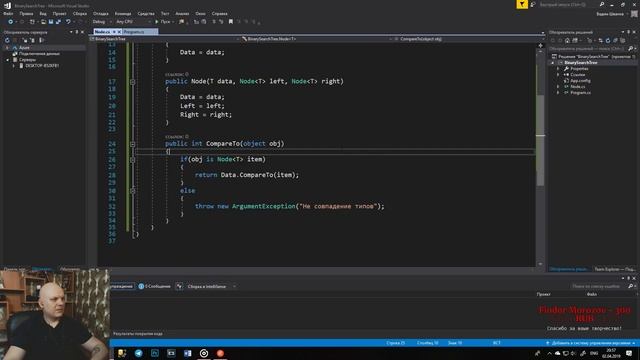Collapse the else block at line 30
The image size is (640, 360).
(133, 191)
